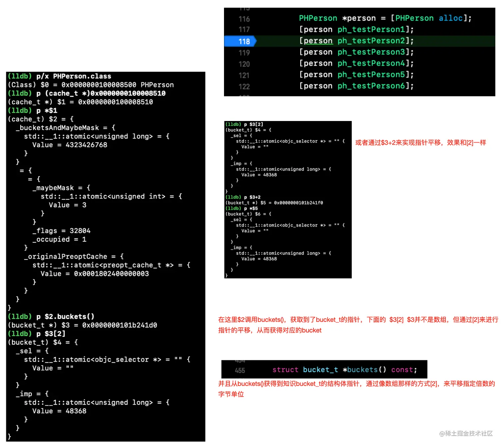Click line number 116 in the gutter
This screenshot has height=448, width=504.
tap(244, 19)
